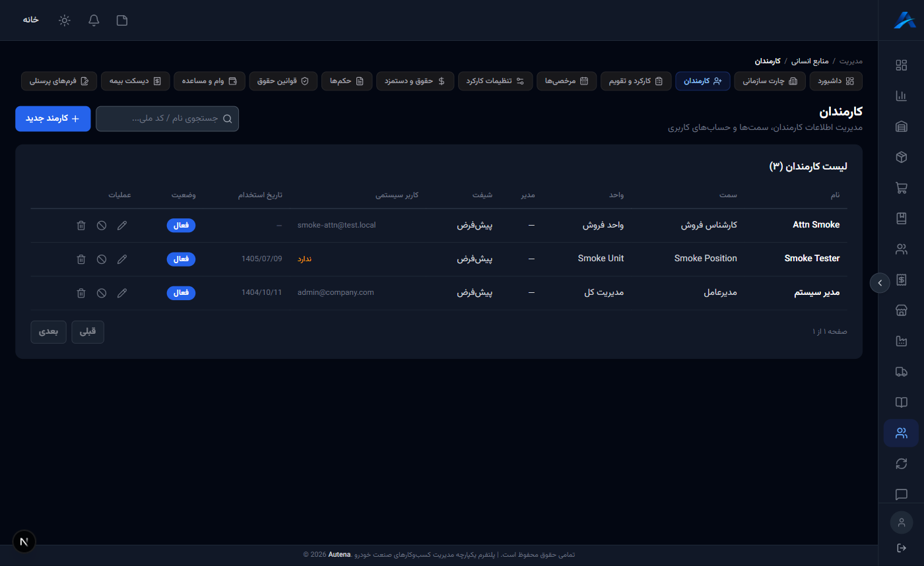Focus the name / national code search field

tap(167, 119)
